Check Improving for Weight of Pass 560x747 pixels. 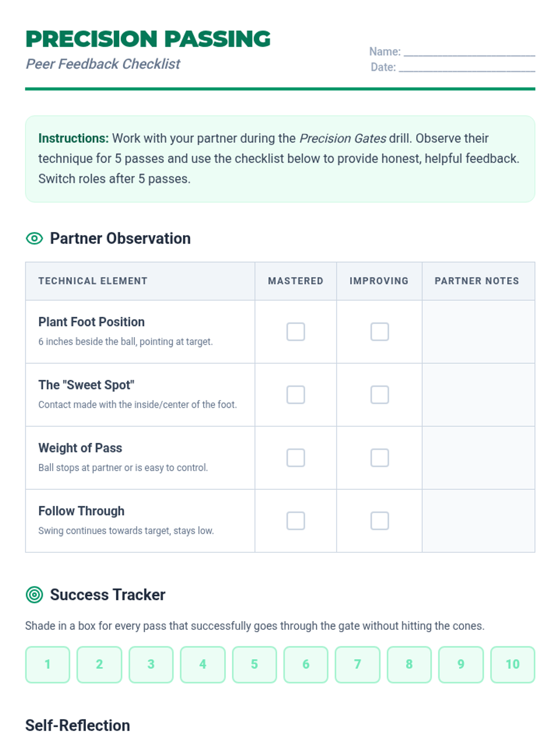pos(379,458)
